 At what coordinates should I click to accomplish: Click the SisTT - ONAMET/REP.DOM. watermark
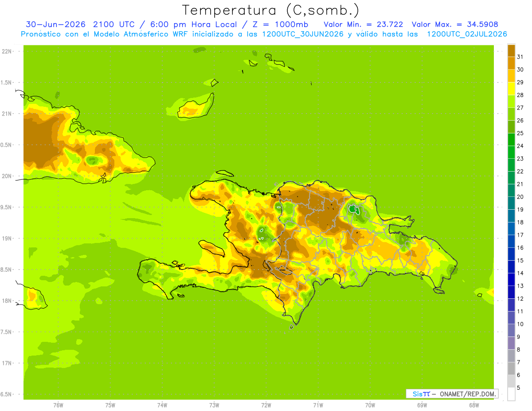pyautogui.click(x=454, y=394)
